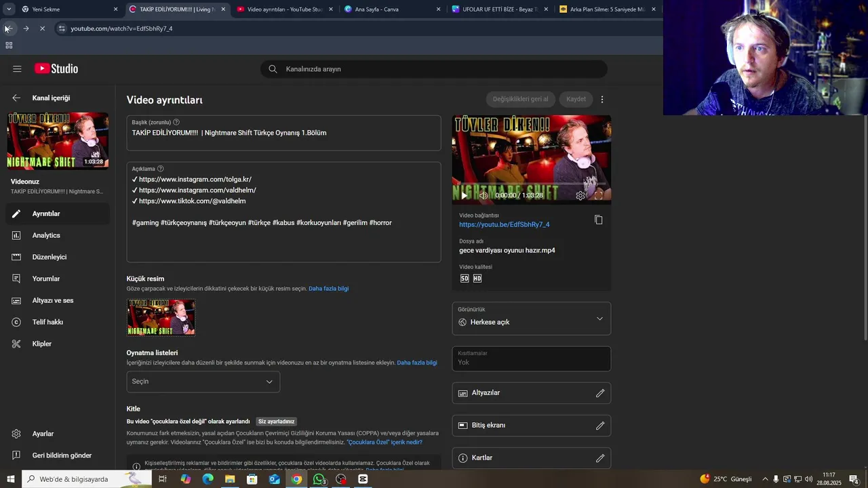Mute the video preview volume
The height and width of the screenshot is (488, 868).
483,195
